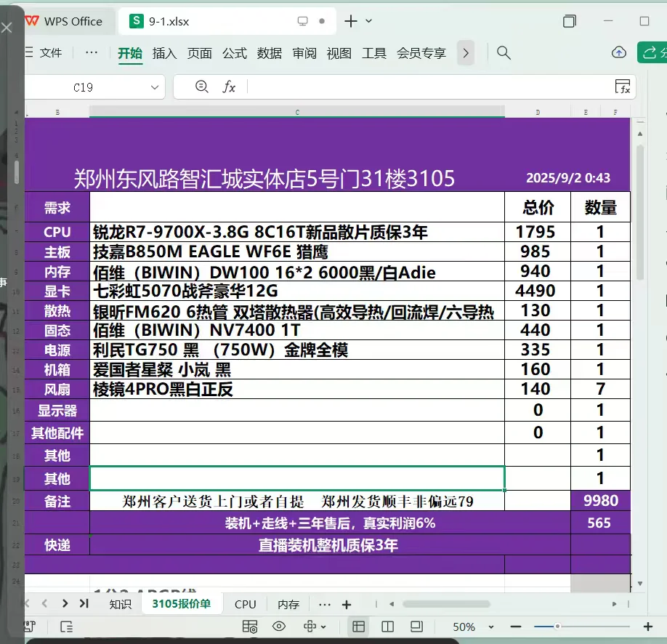Select the 会员专享 ribbon tab
This screenshot has height=644, width=667.
[421, 53]
